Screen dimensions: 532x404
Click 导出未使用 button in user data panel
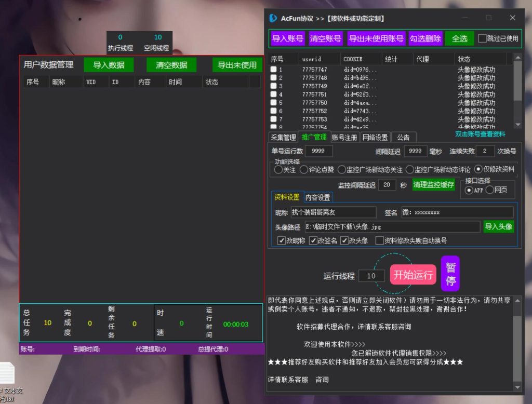tap(237, 65)
